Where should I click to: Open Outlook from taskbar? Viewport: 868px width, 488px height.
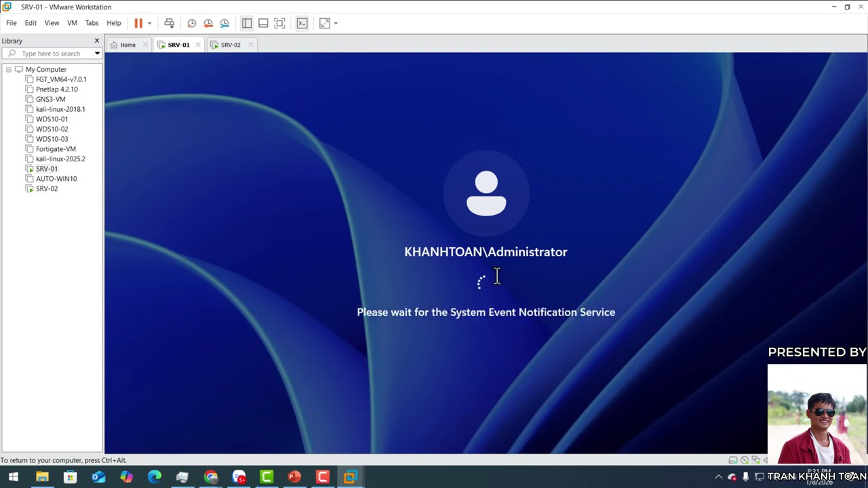pyautogui.click(x=98, y=477)
